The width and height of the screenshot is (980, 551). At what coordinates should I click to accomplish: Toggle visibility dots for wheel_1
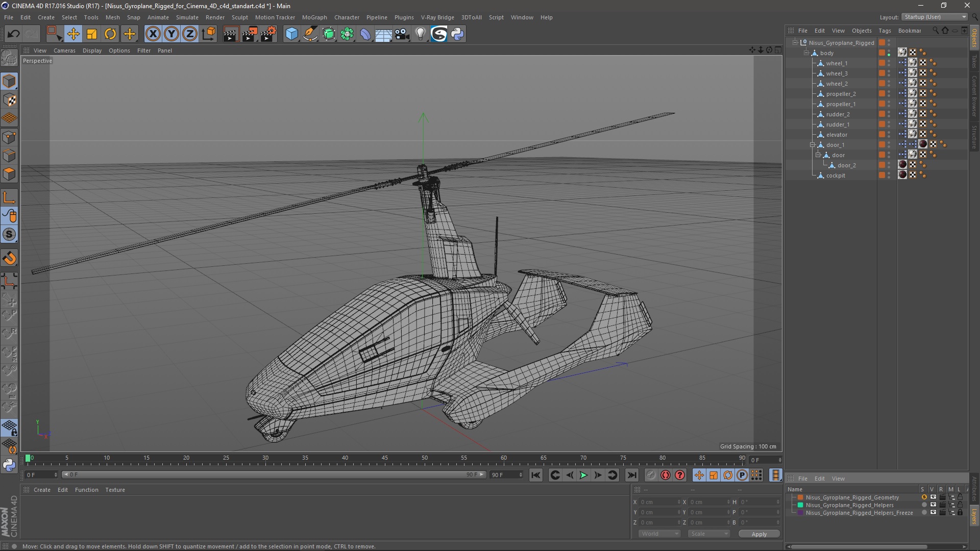[x=889, y=63]
